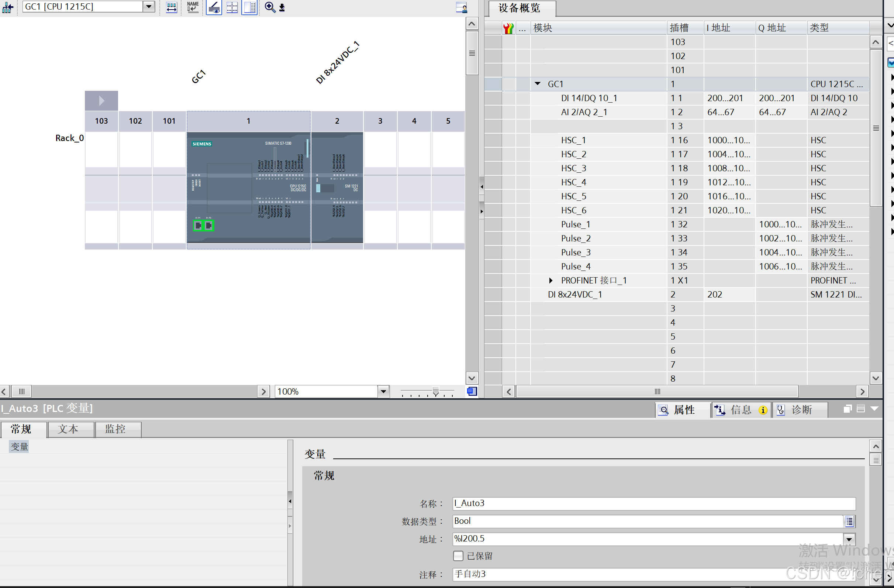Click the show page break grid icon
The image size is (894, 588).
[232, 7]
